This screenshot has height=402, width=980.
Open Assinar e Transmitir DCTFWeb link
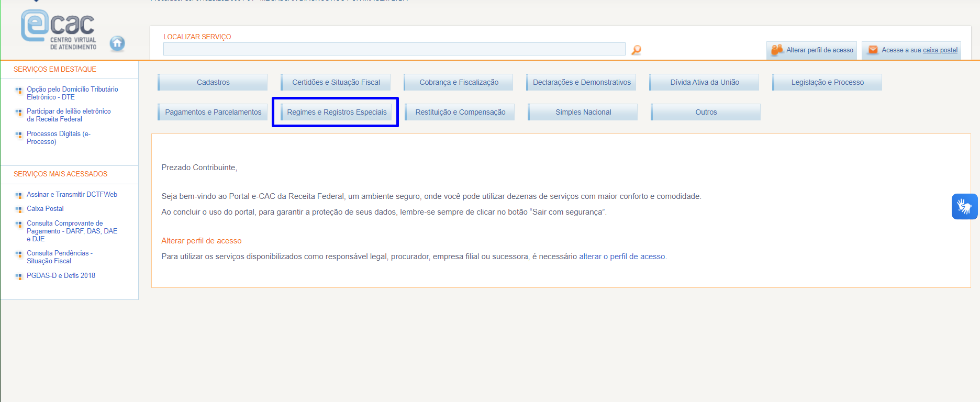click(x=72, y=194)
